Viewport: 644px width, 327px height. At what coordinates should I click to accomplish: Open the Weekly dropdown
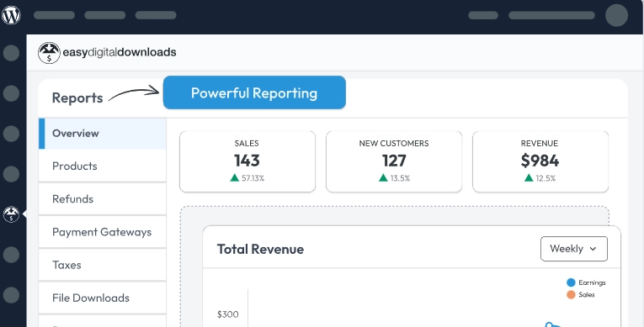pos(574,249)
